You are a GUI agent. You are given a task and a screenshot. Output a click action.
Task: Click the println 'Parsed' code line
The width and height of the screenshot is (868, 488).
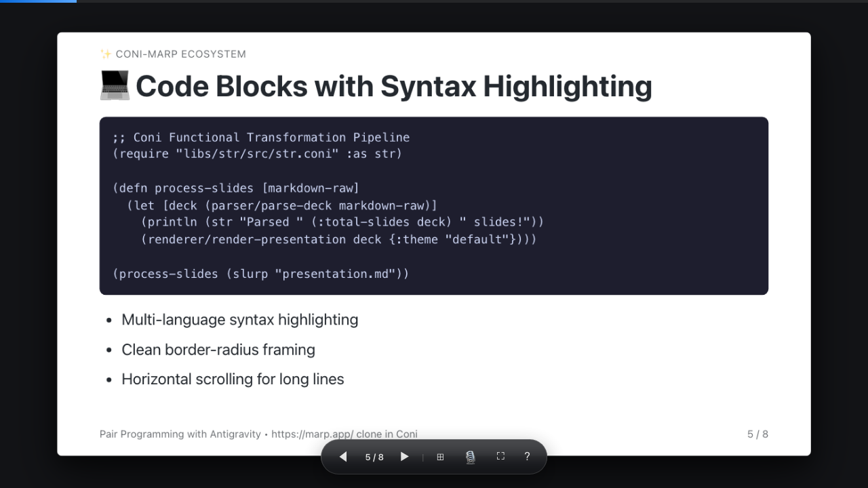[342, 222]
